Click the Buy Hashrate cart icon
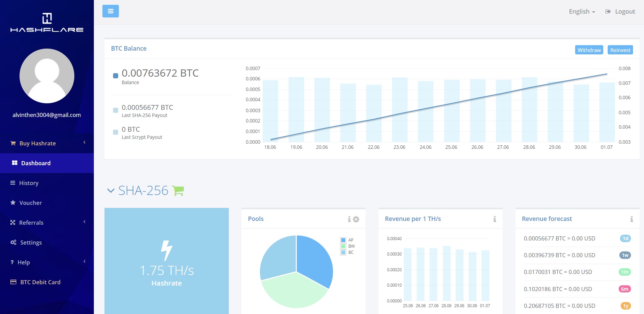644x314 pixels. (13, 143)
